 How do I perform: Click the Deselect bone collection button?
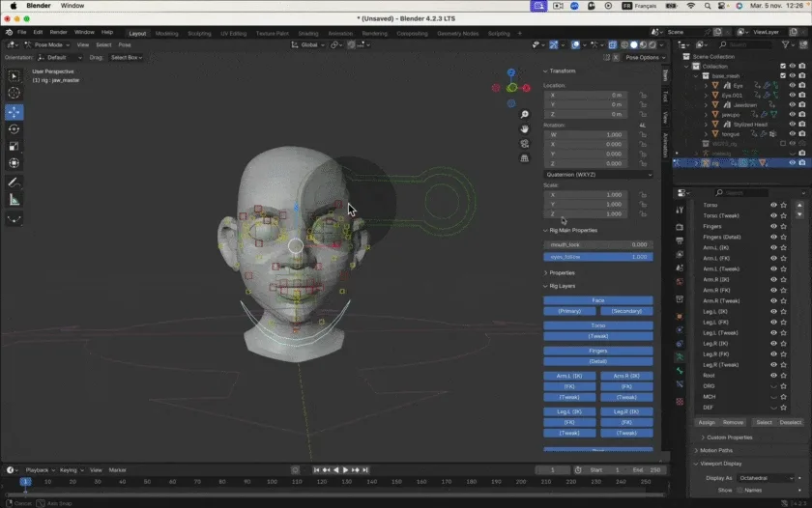tap(791, 423)
